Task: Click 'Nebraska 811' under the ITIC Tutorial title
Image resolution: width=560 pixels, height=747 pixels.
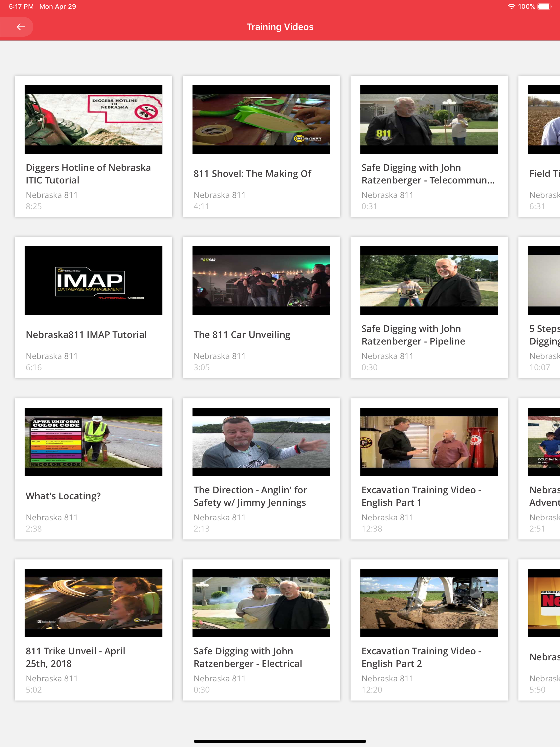Action: click(x=52, y=195)
